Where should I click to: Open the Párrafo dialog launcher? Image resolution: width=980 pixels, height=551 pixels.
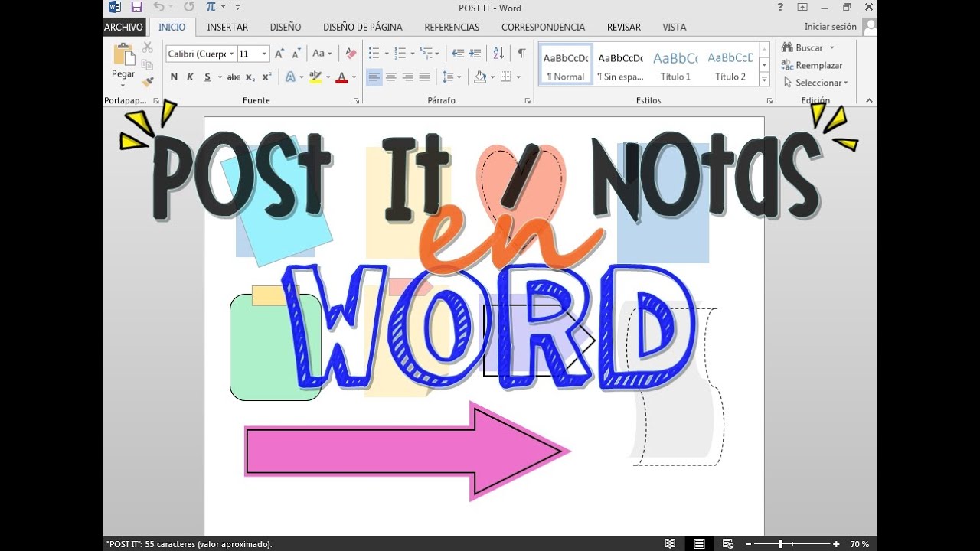tap(528, 101)
